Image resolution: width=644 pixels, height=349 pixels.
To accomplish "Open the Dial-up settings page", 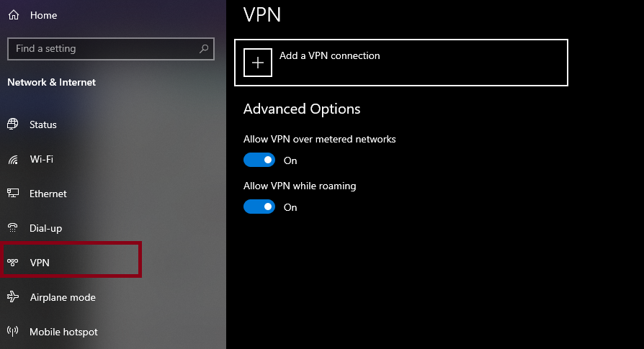I will tap(45, 228).
